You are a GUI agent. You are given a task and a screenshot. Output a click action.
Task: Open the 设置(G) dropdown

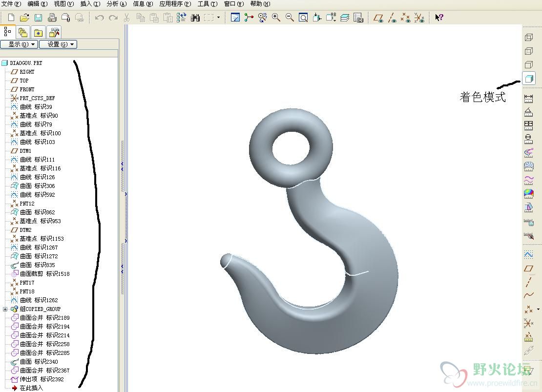(x=58, y=44)
